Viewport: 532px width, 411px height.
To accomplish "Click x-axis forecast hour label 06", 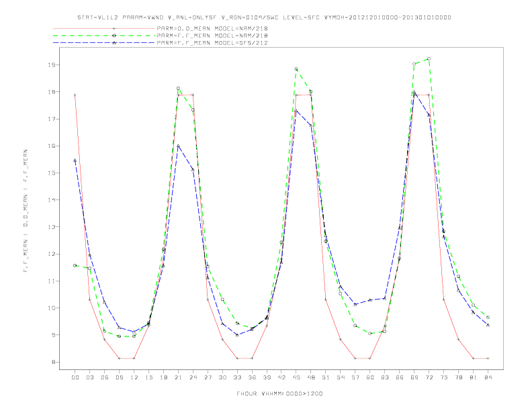I will (105, 377).
